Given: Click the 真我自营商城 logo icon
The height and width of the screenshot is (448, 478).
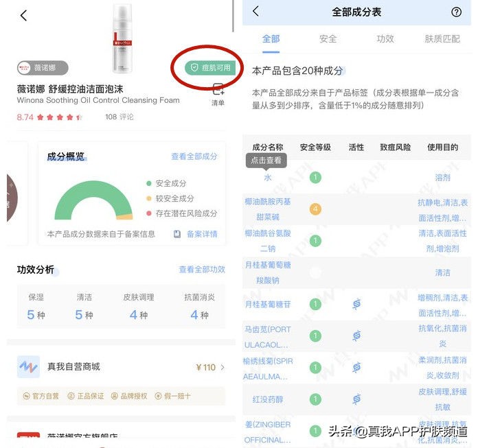Looking at the screenshot, I should click(x=28, y=366).
